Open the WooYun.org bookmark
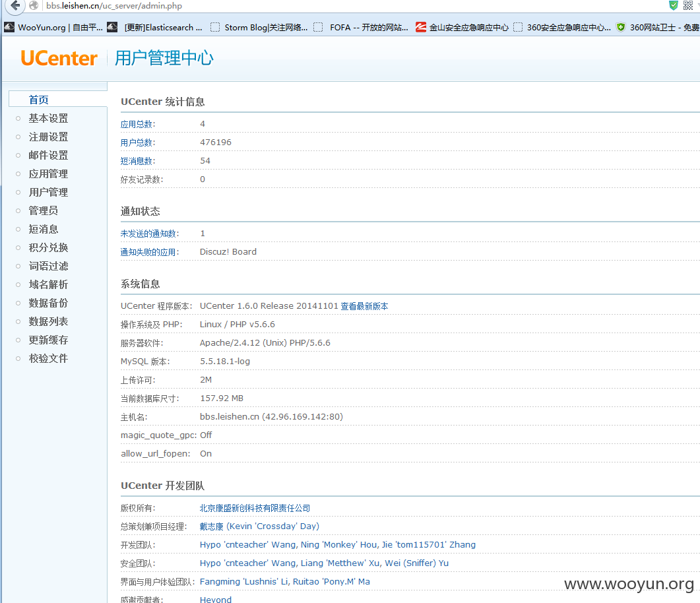This screenshot has height=603, width=700. [53, 27]
